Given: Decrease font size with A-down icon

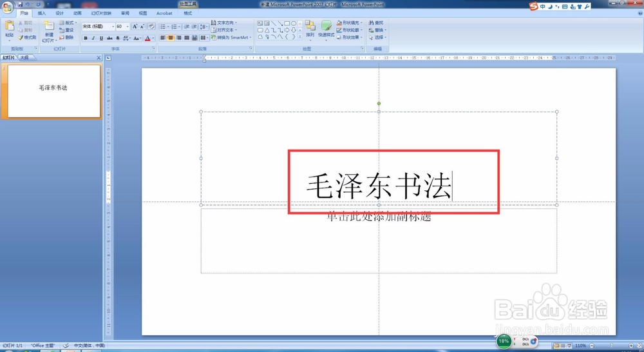Looking at the screenshot, I should pyautogui.click(x=142, y=26).
